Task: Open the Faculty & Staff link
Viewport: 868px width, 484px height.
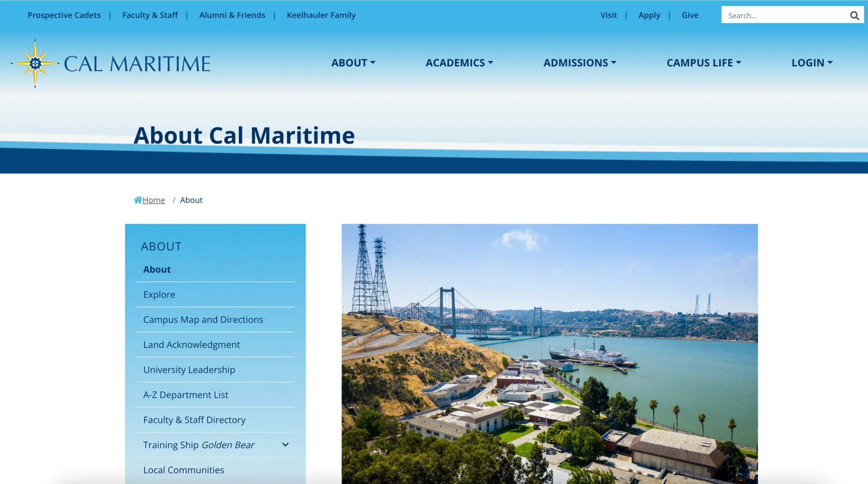Action: click(150, 15)
